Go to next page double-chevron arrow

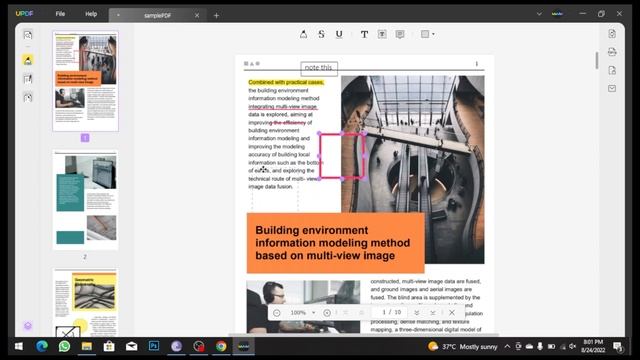coord(416,313)
